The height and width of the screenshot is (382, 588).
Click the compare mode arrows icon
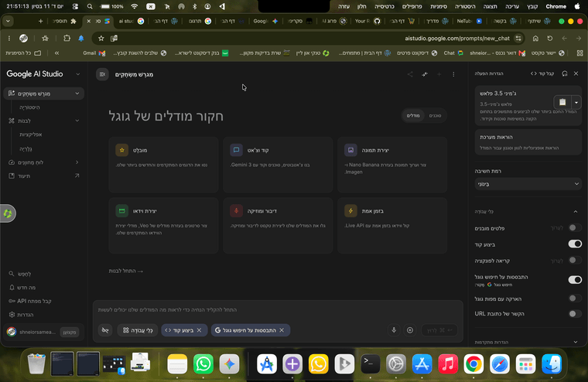tap(425, 74)
